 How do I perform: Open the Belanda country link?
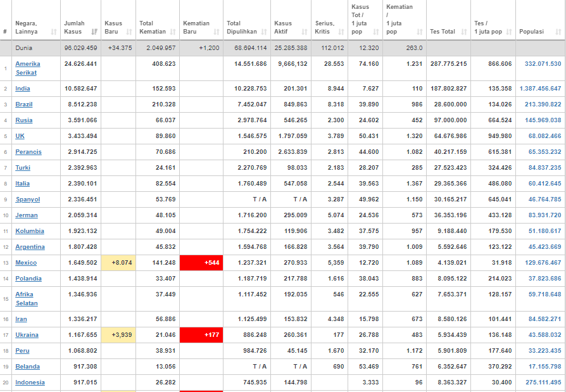pyautogui.click(x=27, y=367)
